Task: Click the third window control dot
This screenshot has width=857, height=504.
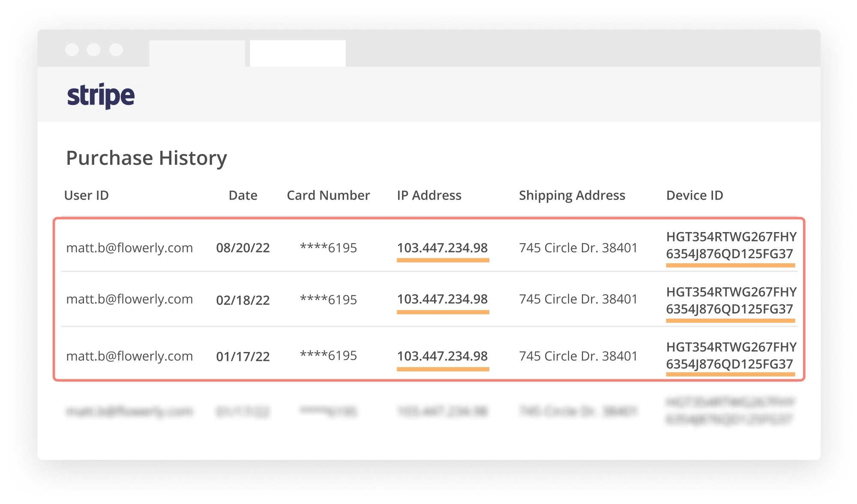Action: pos(116,50)
